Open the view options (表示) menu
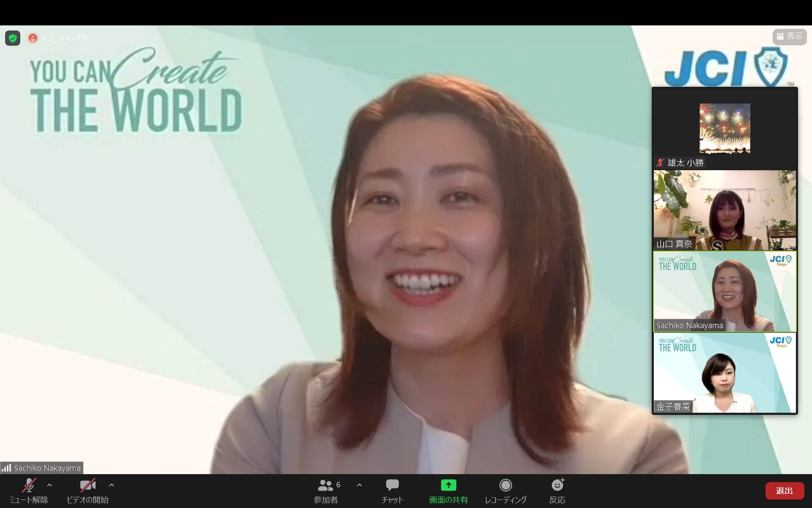 tap(789, 37)
